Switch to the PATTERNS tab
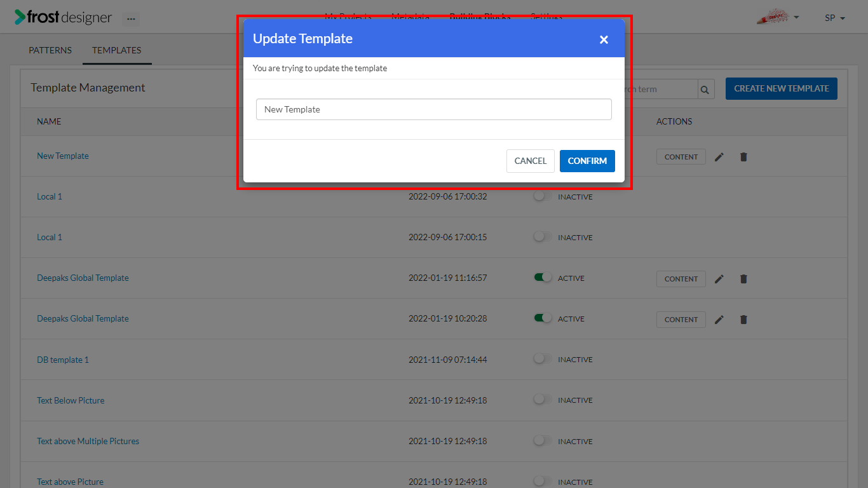 (50, 50)
